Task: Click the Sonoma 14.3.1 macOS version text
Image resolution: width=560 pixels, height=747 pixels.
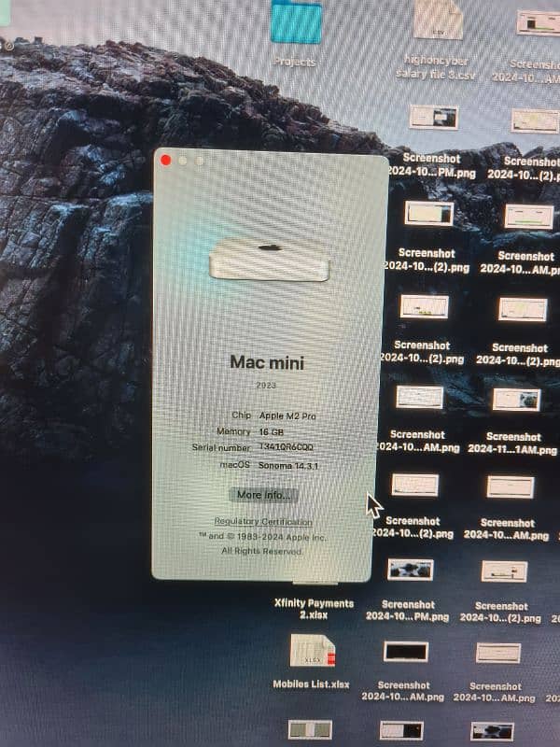Action: [x=288, y=465]
